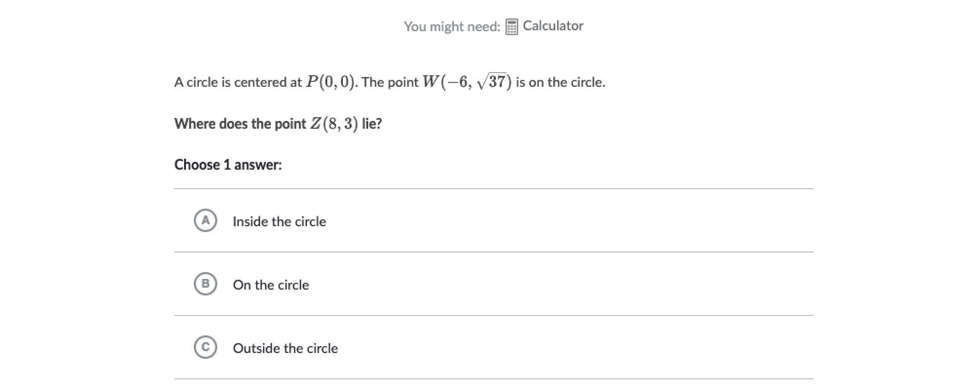Click the "Choose 1 answer:" prompt
This screenshot has height=391, width=980.
point(228,165)
